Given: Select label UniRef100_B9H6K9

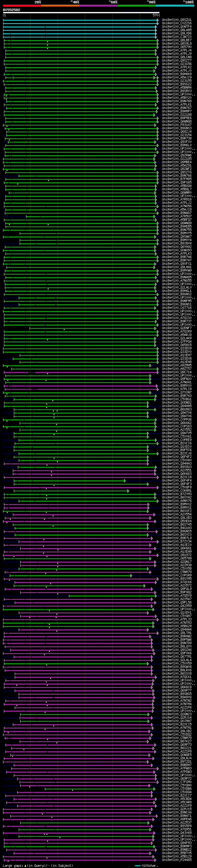Looking at the screenshot, I should click(x=176, y=74).
